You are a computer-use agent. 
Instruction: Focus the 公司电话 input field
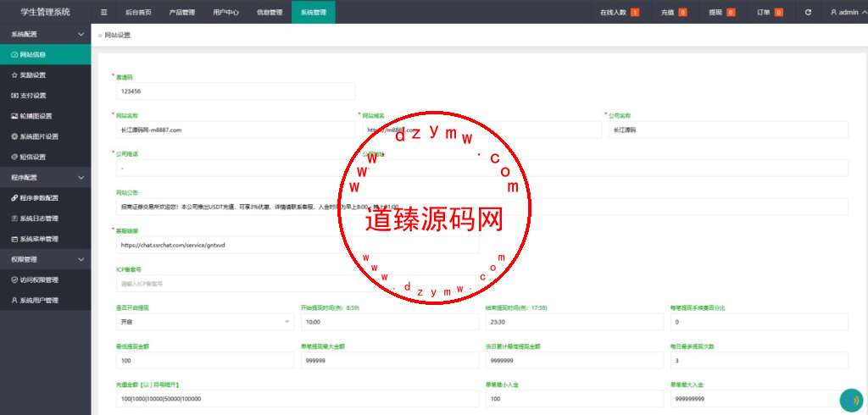click(236, 169)
